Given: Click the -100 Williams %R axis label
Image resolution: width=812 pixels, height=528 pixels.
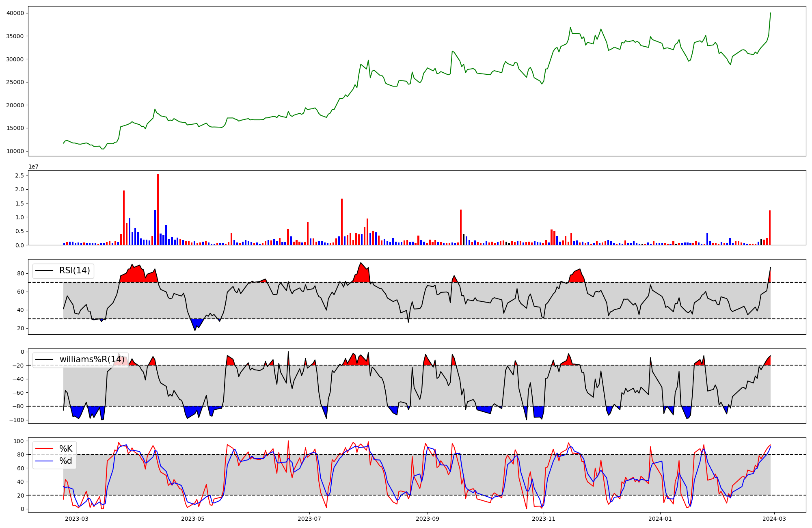Looking at the screenshot, I should [17, 420].
